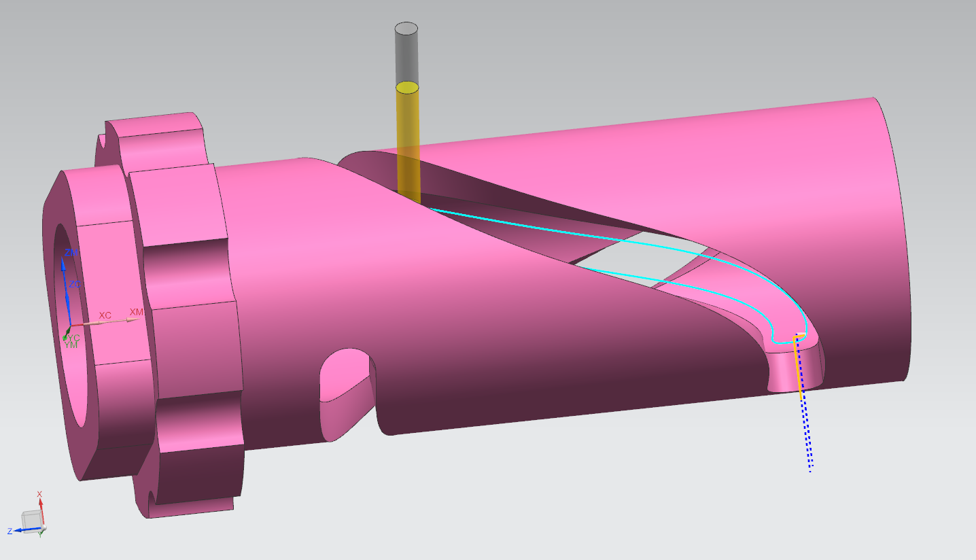Click the top cap of the gray tool cylinder
Viewport: 976px width, 560px height.
coord(406,28)
